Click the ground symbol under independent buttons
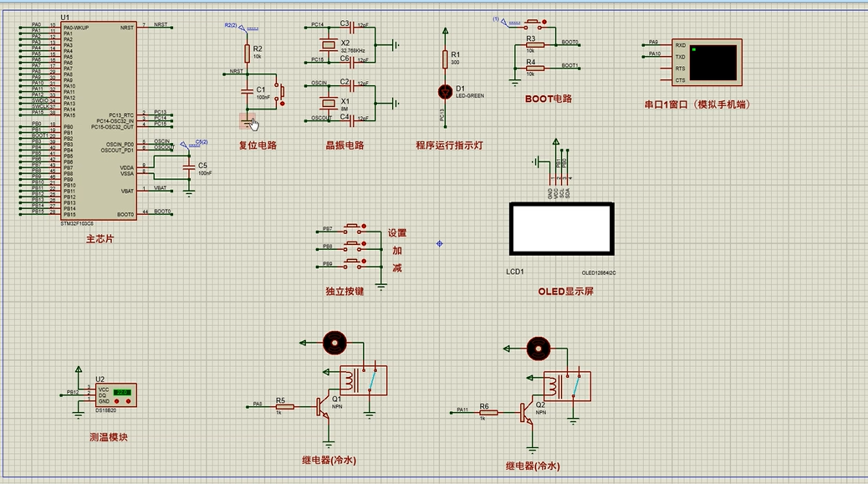The height and width of the screenshot is (484, 868). pos(380,287)
